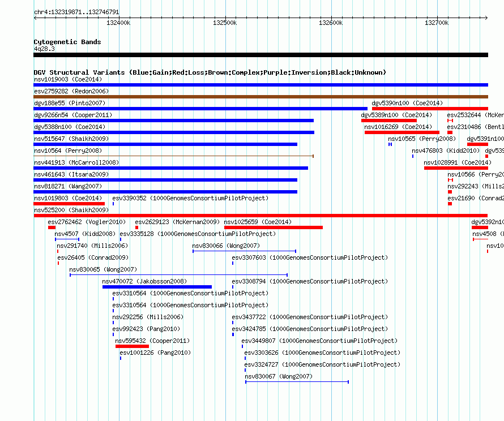Click the Cytogenetic Bands track title
Image resolution: width=504 pixels, height=421 pixels.
click(x=67, y=42)
